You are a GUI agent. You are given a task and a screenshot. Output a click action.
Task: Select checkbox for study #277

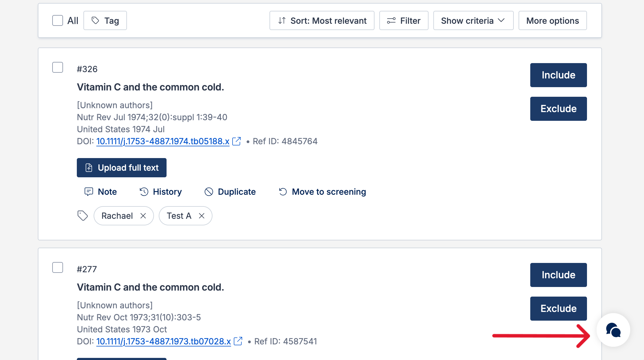click(x=58, y=267)
